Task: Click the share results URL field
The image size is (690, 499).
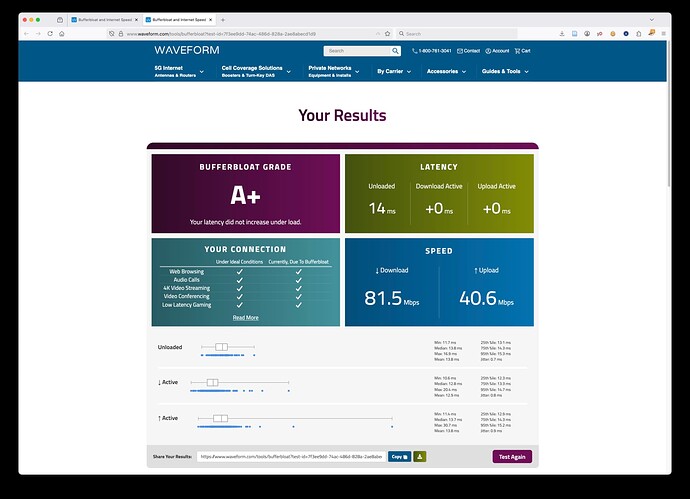Action: click(x=290, y=456)
